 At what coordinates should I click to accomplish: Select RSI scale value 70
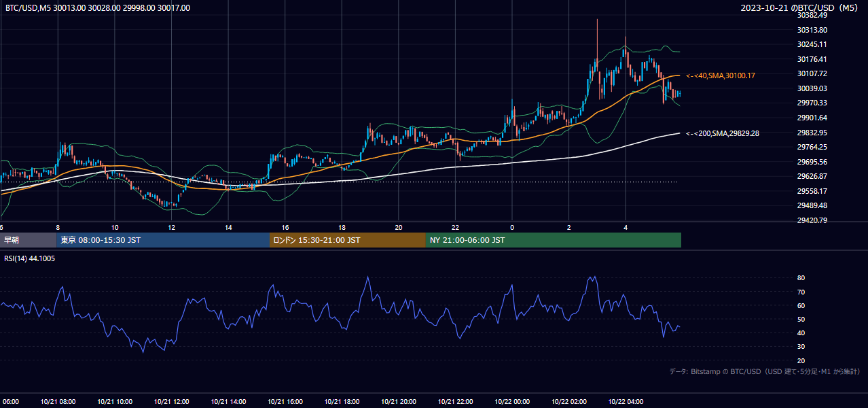801,292
